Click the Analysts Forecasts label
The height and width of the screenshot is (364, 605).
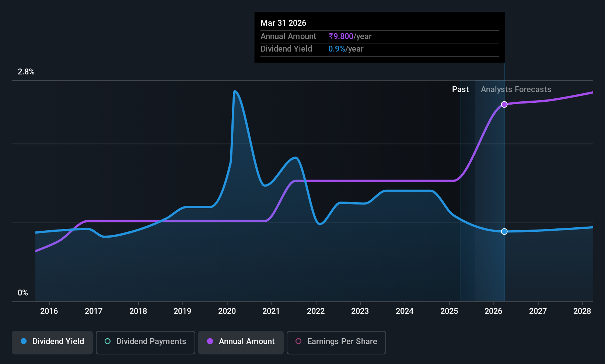pyautogui.click(x=516, y=89)
